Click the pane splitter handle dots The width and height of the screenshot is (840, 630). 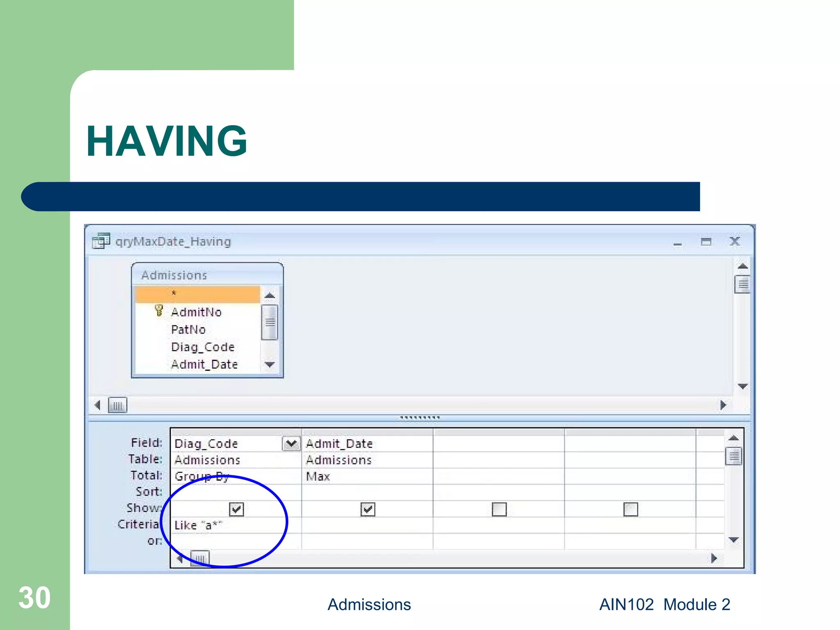[x=419, y=418]
